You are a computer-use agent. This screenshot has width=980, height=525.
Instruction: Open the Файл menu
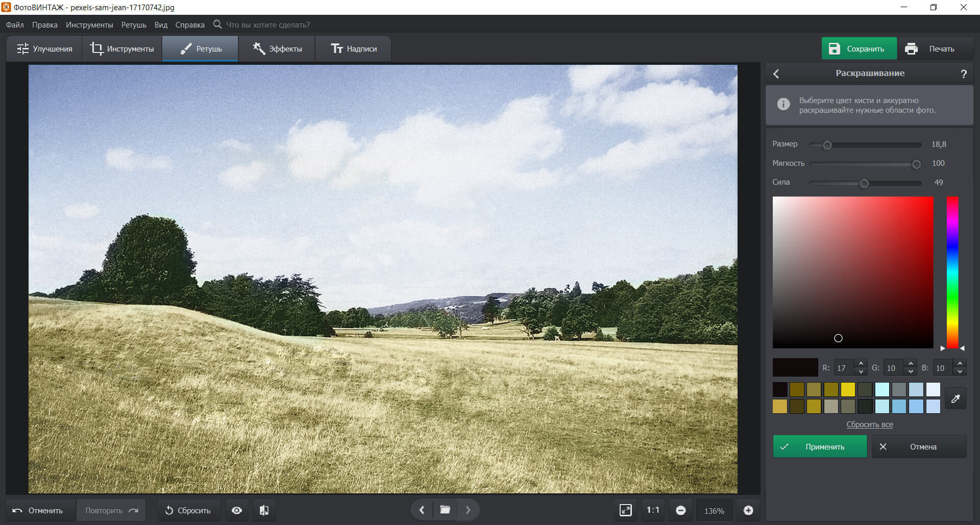(x=15, y=24)
